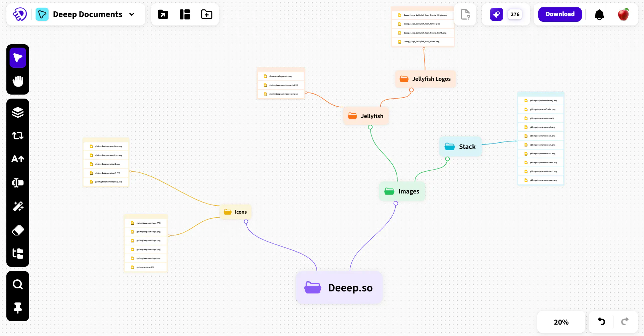Click the Deeep rocket logo
This screenshot has width=644, height=336.
(x=20, y=14)
